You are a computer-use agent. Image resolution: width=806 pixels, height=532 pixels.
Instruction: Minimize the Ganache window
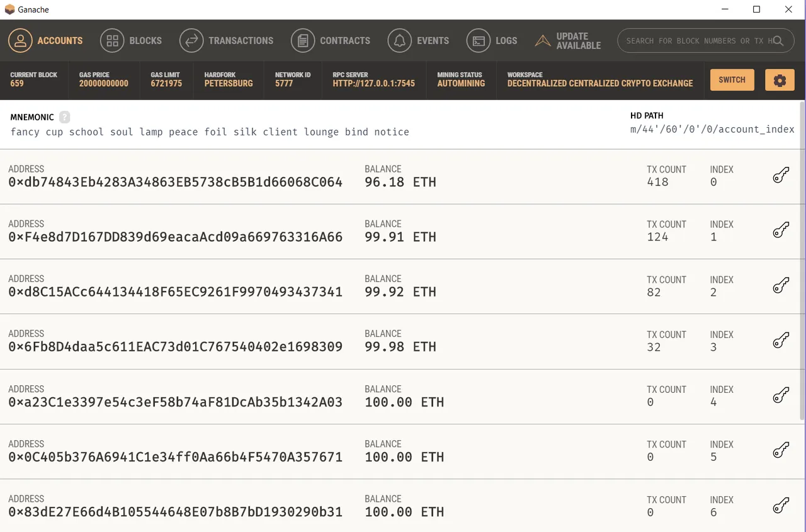(725, 9)
